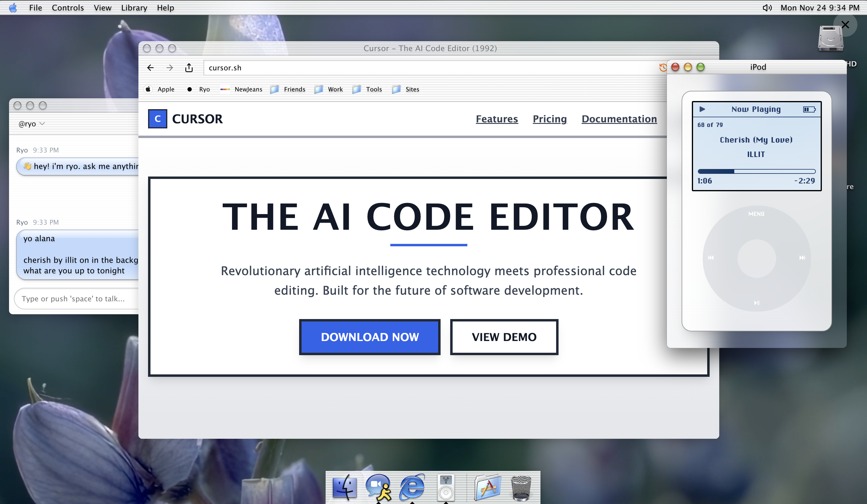867x504 pixels.
Task: Click the round X button above the HD icon
Action: (845, 25)
